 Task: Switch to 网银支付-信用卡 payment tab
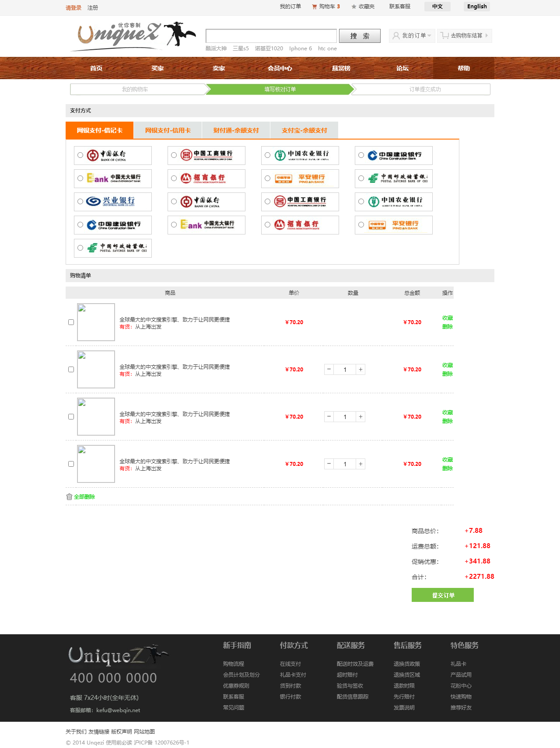168,130
